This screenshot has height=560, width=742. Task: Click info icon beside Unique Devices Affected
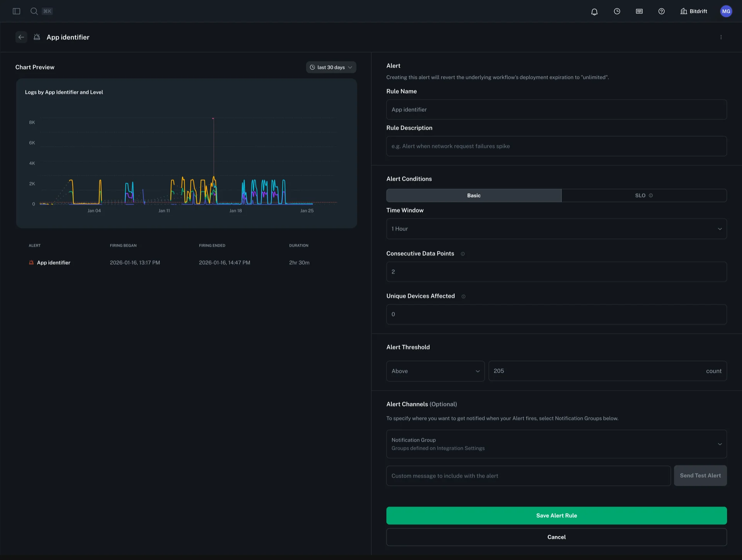[463, 296]
